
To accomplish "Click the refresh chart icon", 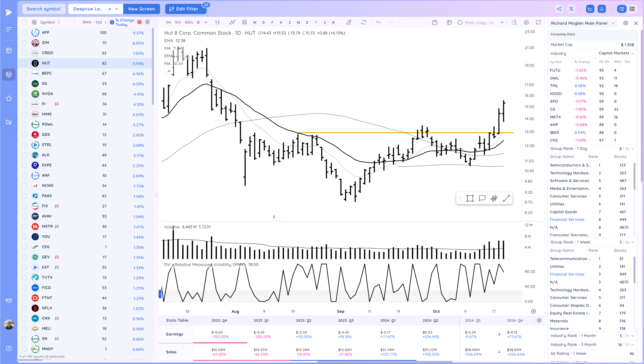I will pyautogui.click(x=364, y=22).
